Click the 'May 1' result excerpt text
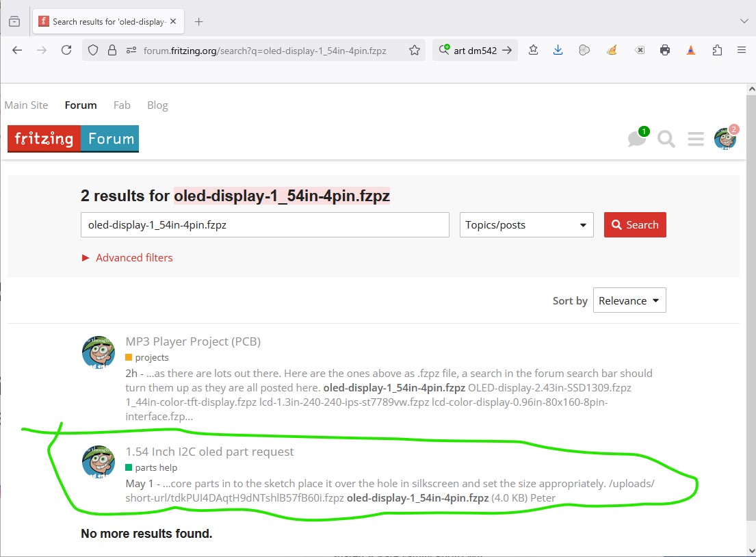The width and height of the screenshot is (756, 557). tap(390, 491)
